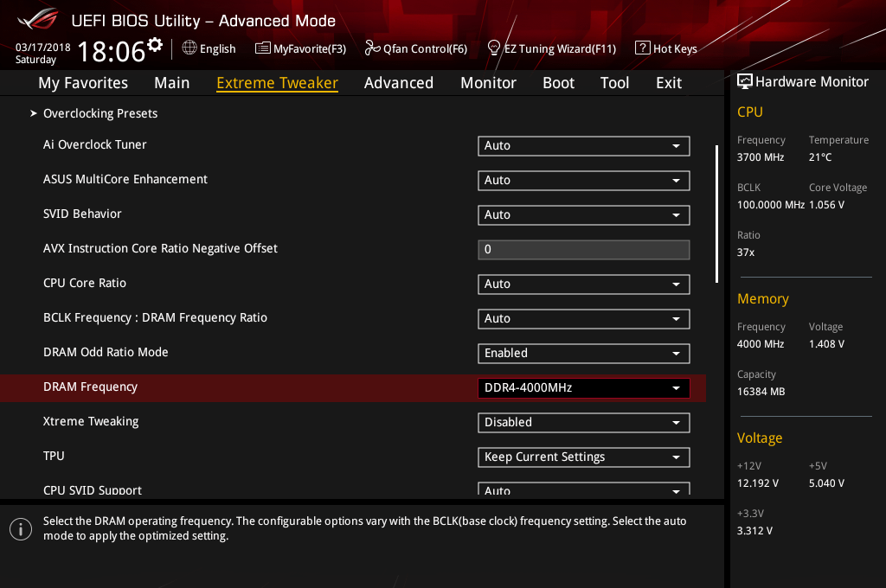This screenshot has height=588, width=886.
Task: Click the MyFavorite list icon
Action: click(x=263, y=48)
